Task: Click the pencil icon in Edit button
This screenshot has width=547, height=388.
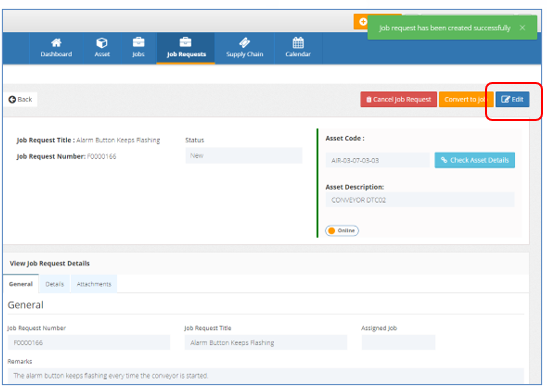Action: [505, 99]
